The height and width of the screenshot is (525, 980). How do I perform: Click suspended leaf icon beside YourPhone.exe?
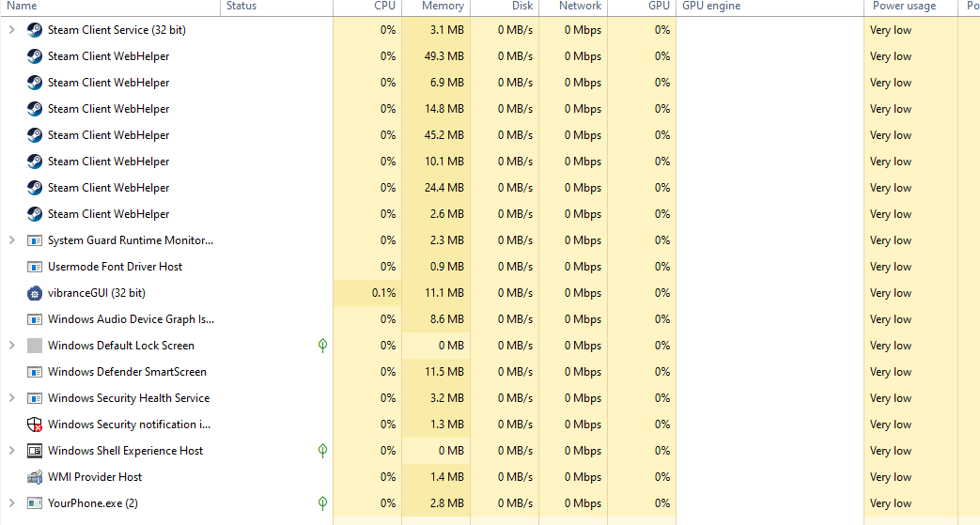point(322,503)
